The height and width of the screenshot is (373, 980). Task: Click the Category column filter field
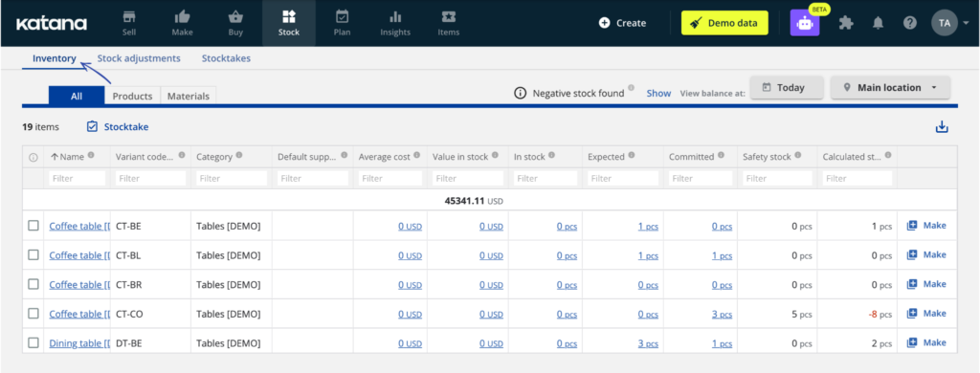click(x=232, y=178)
